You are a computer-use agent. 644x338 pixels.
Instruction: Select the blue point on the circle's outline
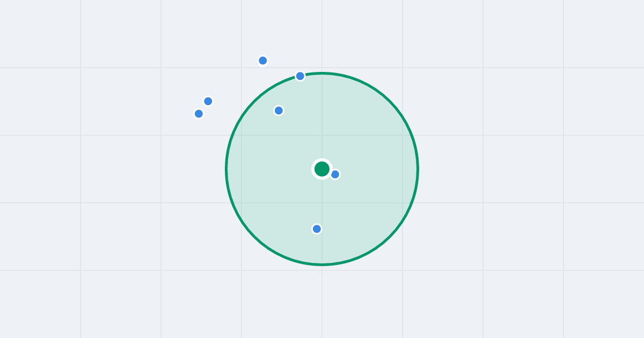pos(300,76)
